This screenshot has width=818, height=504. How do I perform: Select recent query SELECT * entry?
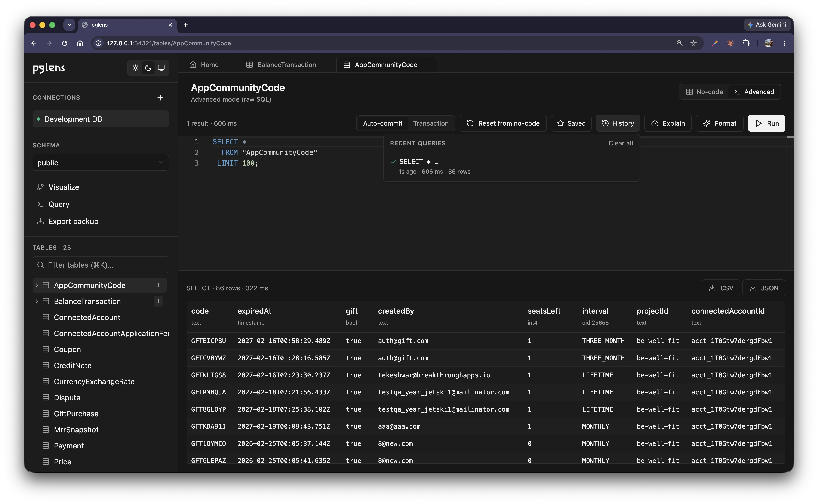511,166
